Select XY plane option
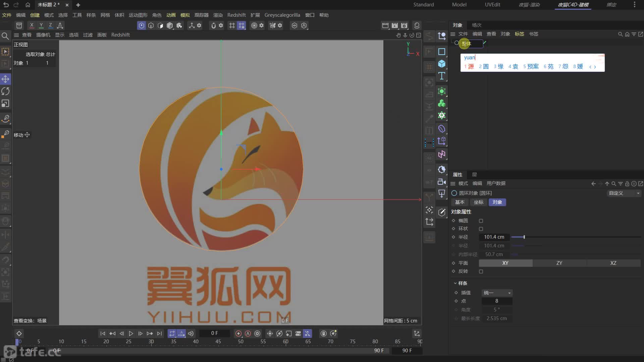This screenshot has width=644, height=362. pyautogui.click(x=505, y=263)
